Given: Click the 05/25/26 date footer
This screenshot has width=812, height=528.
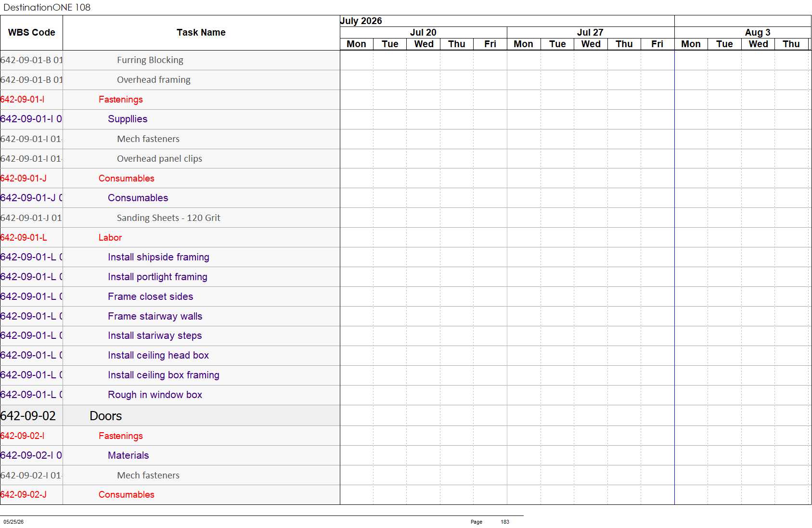Looking at the screenshot, I should tap(13, 522).
